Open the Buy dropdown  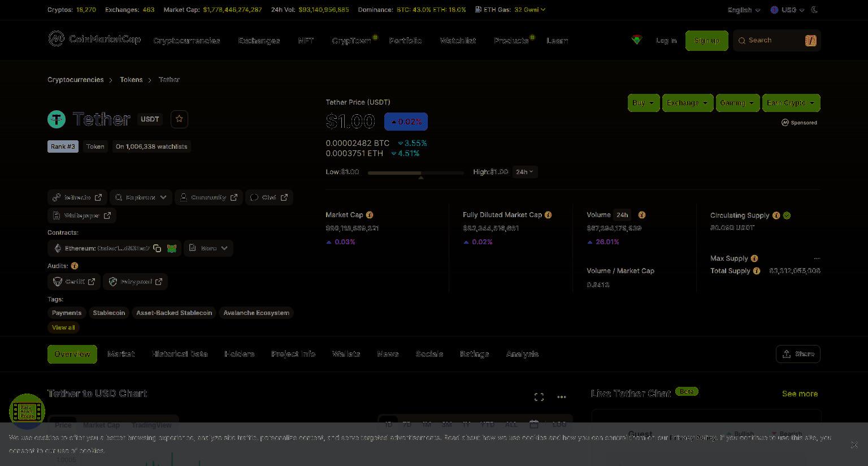point(644,103)
